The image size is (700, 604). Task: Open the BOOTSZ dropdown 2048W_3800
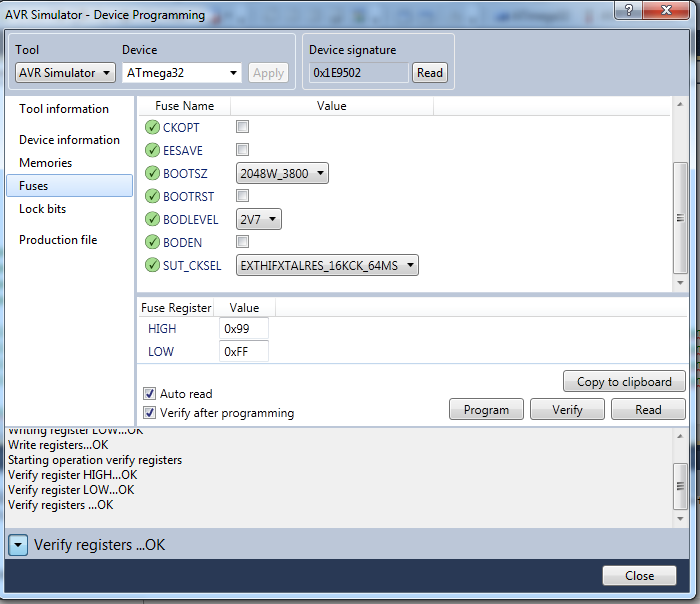point(282,173)
